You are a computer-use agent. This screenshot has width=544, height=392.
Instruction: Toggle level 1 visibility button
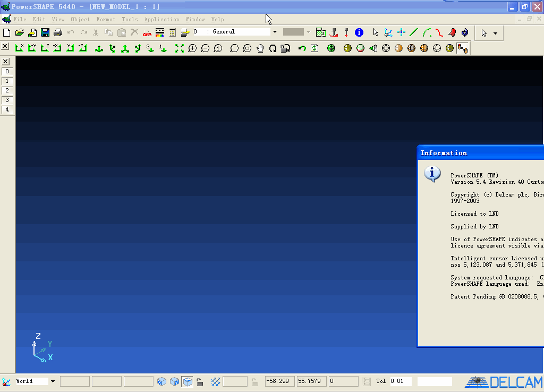tap(7, 81)
